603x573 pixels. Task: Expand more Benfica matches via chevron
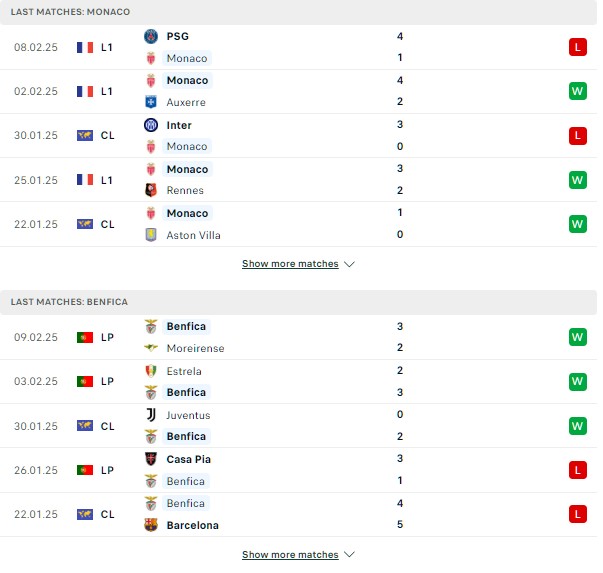pos(349,555)
